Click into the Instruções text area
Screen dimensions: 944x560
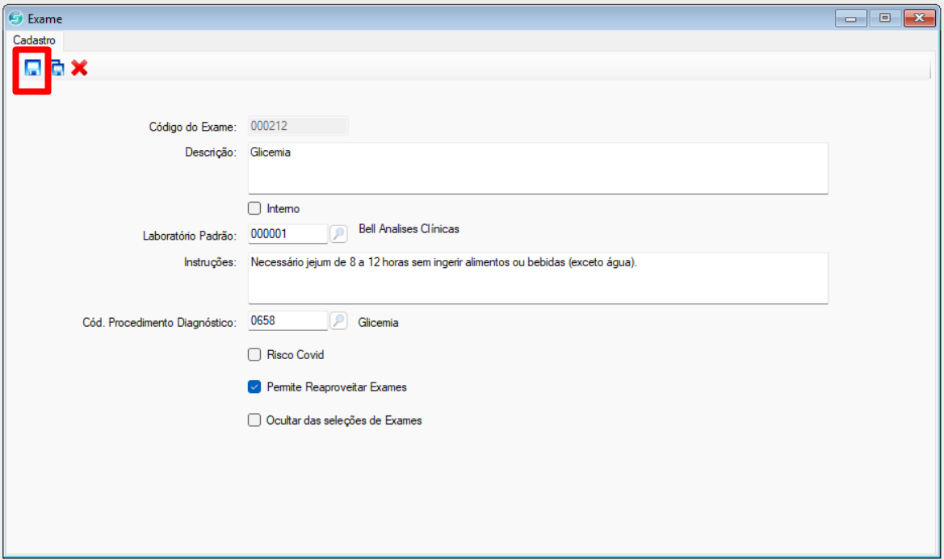[x=538, y=278]
